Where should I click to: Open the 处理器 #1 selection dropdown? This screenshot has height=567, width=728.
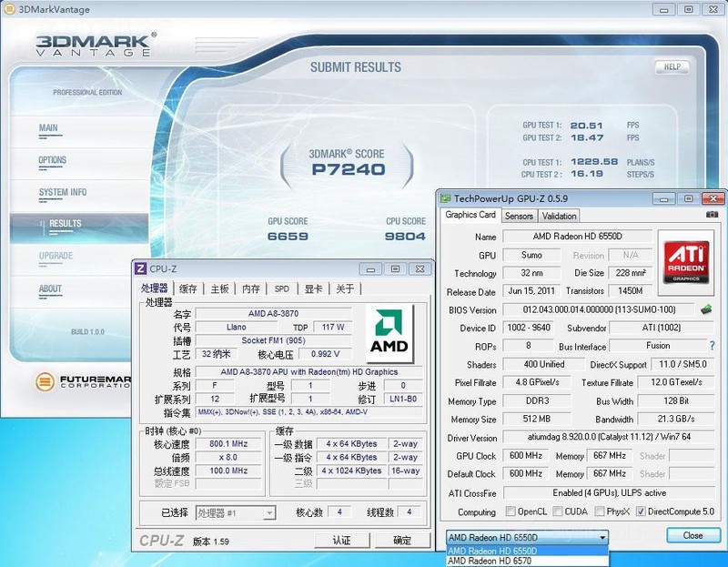coord(236,512)
